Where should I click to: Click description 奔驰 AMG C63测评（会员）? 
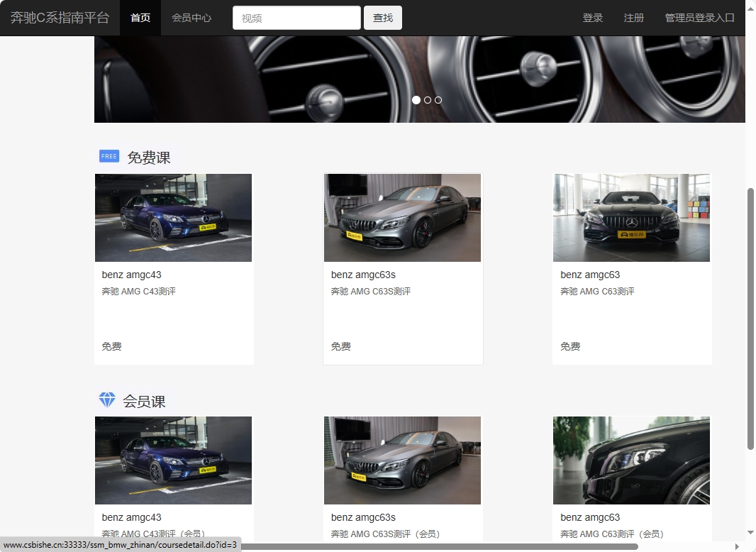click(x=612, y=534)
